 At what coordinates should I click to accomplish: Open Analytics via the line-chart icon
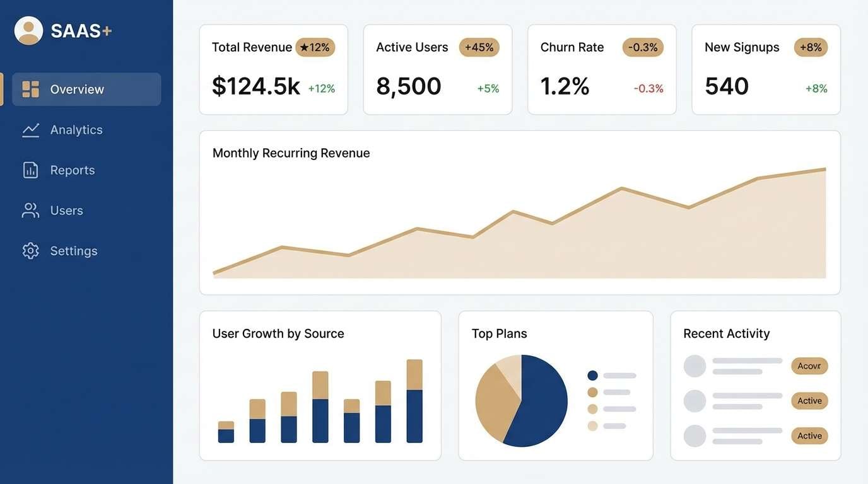click(30, 129)
